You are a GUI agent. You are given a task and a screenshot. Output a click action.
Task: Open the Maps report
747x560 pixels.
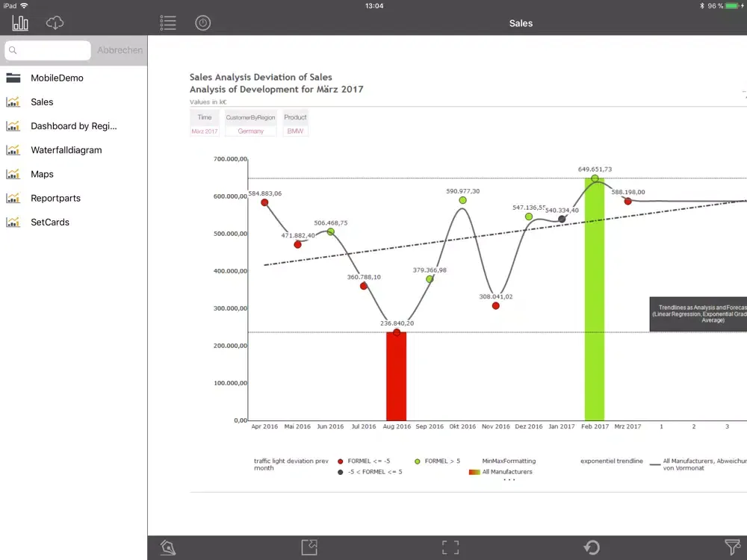point(73,174)
